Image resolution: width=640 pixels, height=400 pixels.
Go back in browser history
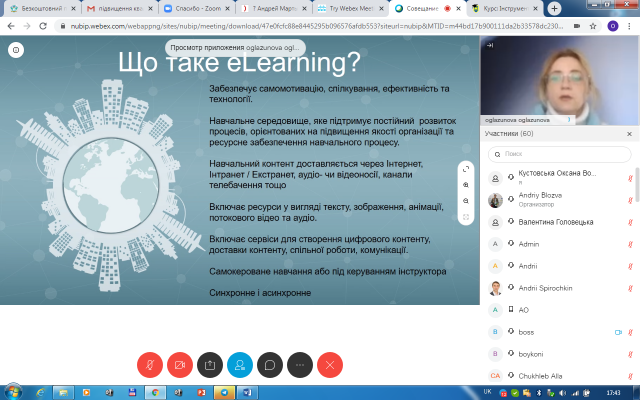click(x=11, y=26)
